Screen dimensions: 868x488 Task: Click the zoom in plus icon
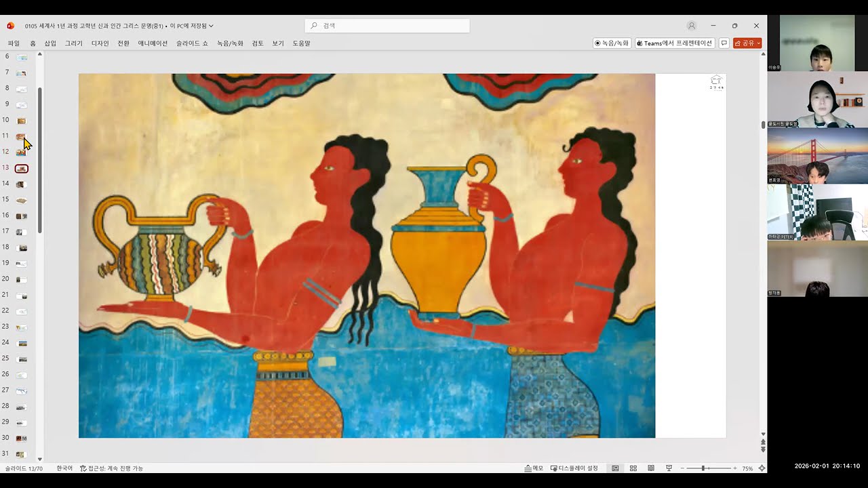coord(735,468)
